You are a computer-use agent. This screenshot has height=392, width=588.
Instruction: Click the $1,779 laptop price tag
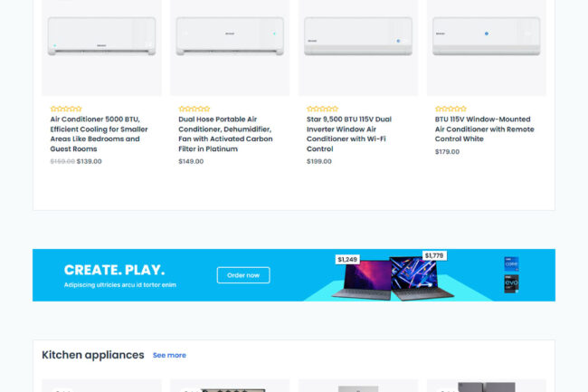[x=434, y=255]
